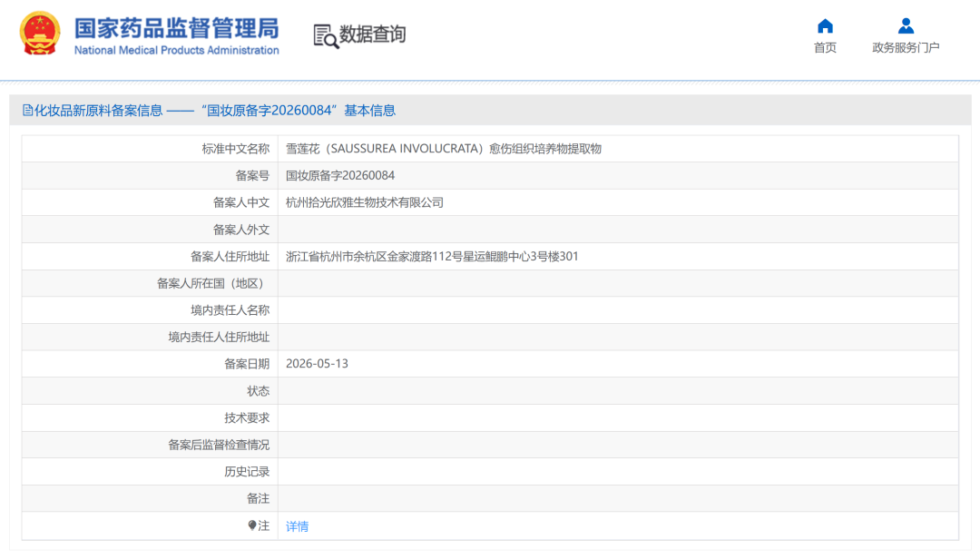Image resolution: width=980 pixels, height=559 pixels.
Task: Click the 备注 label
Action: pos(258,498)
